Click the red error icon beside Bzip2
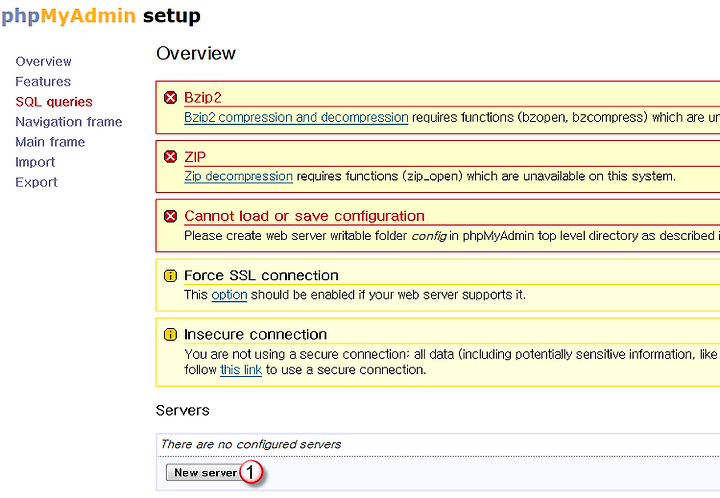 coord(170,97)
